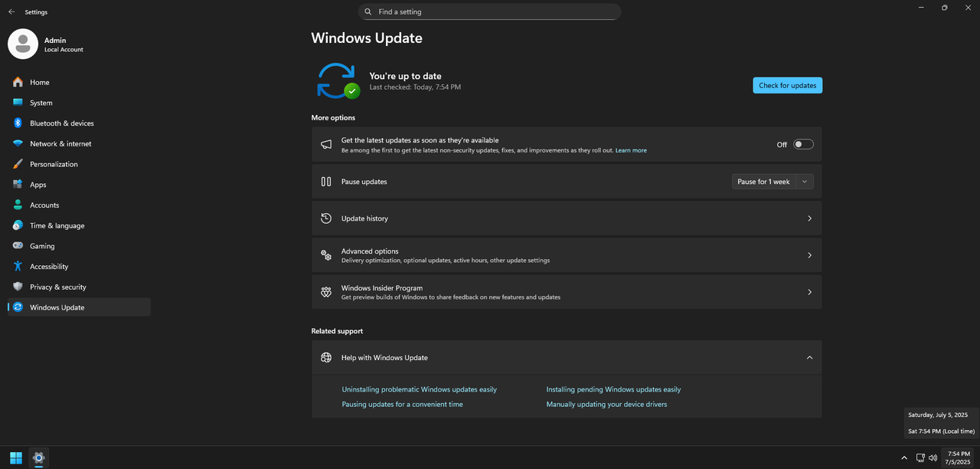Enable get the latest updates toggle

tap(803, 144)
